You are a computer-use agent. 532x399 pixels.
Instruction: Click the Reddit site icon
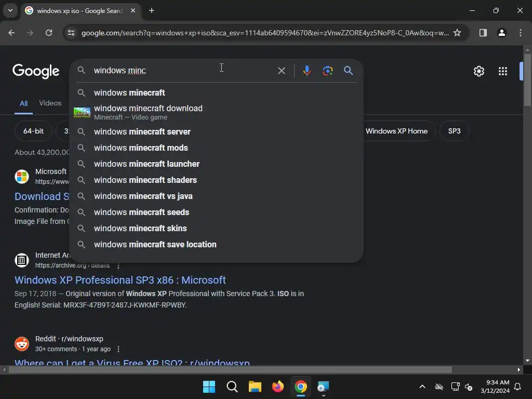pyautogui.click(x=22, y=344)
